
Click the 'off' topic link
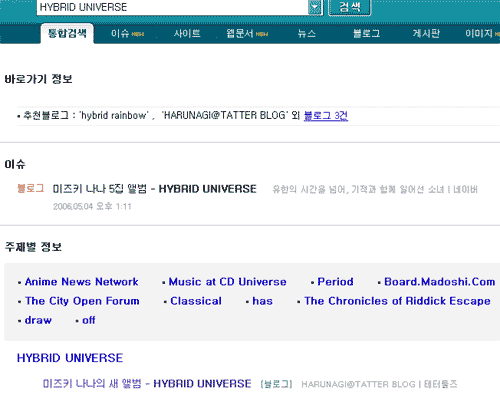[x=89, y=320]
